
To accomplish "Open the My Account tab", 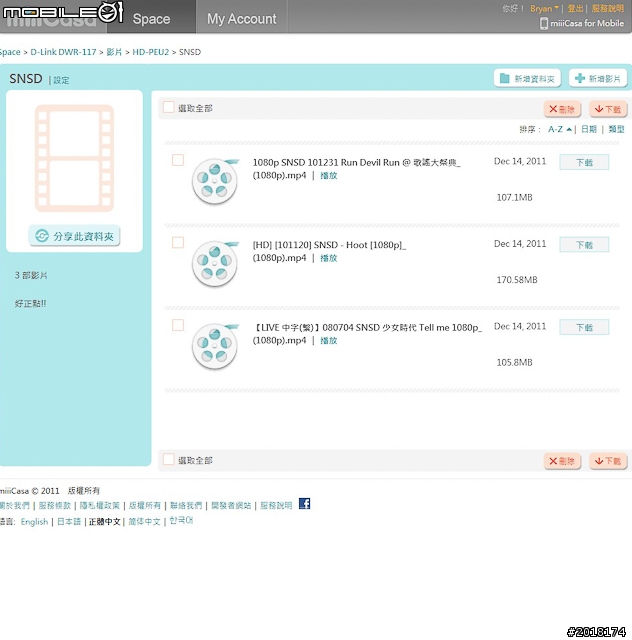I will tap(242, 18).
